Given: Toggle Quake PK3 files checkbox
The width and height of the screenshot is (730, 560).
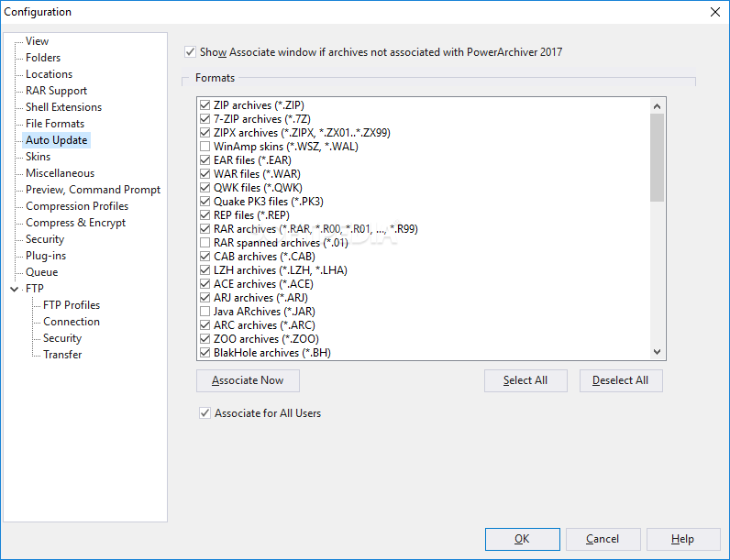Looking at the screenshot, I should pyautogui.click(x=205, y=202).
